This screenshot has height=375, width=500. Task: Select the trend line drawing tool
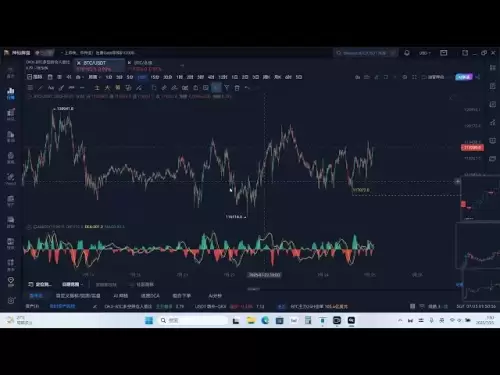[40, 88]
